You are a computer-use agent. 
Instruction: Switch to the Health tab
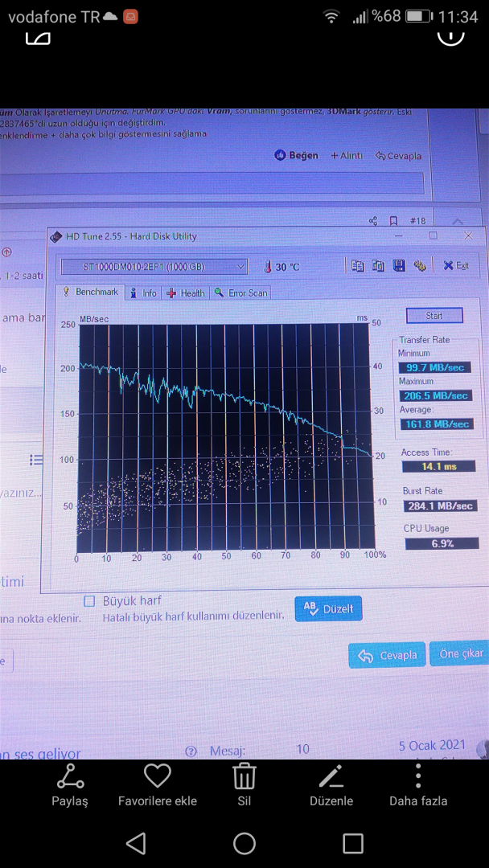coord(186,293)
